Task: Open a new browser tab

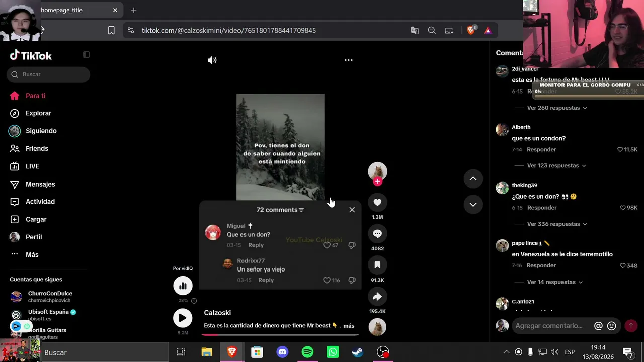Action: tap(133, 10)
